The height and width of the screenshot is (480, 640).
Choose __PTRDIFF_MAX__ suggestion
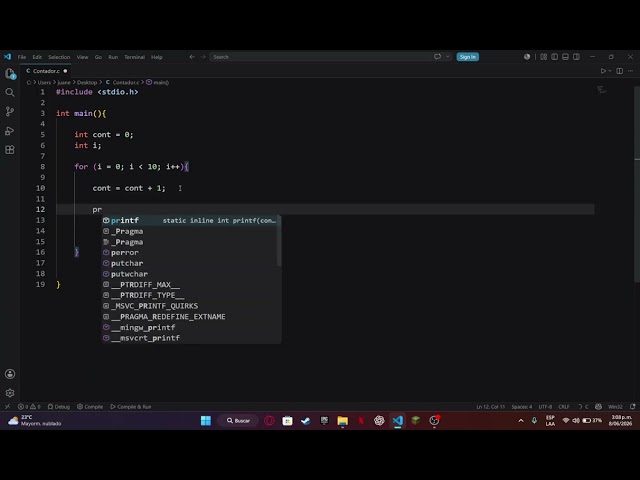coord(189,284)
